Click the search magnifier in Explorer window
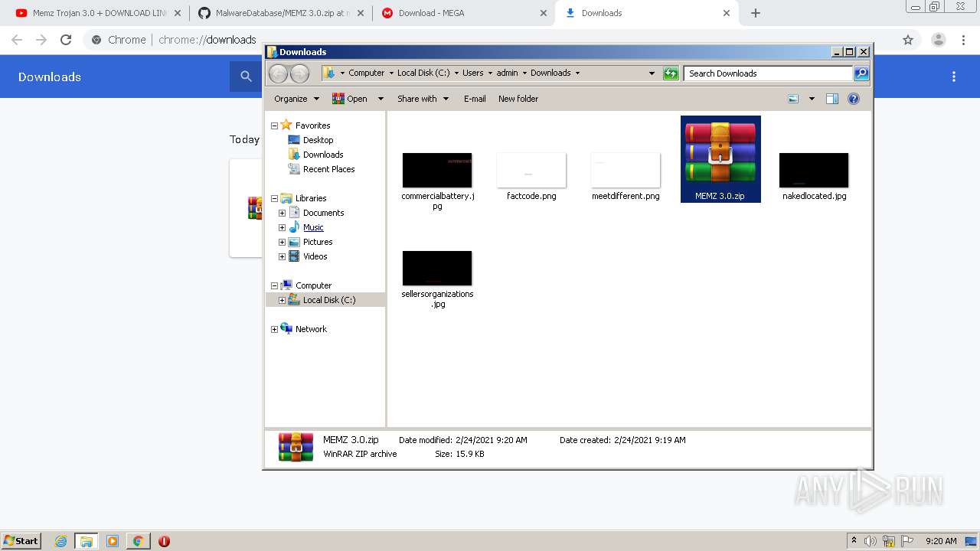This screenshot has height=551, width=980. [x=861, y=73]
